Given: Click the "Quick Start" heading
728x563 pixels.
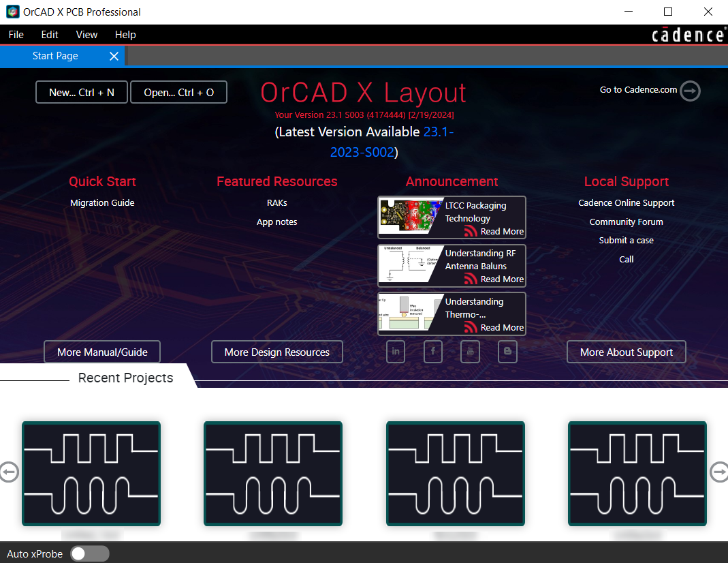Looking at the screenshot, I should (102, 181).
